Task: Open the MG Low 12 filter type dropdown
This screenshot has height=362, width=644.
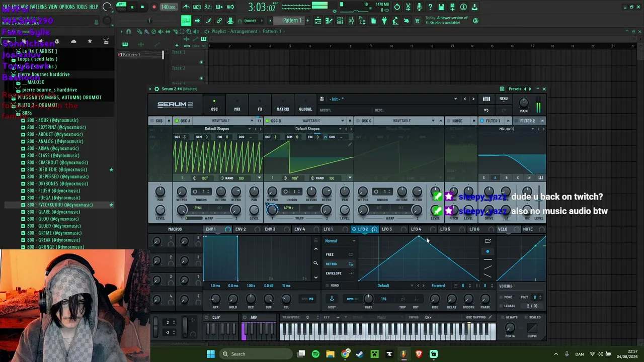Action: tap(510, 129)
